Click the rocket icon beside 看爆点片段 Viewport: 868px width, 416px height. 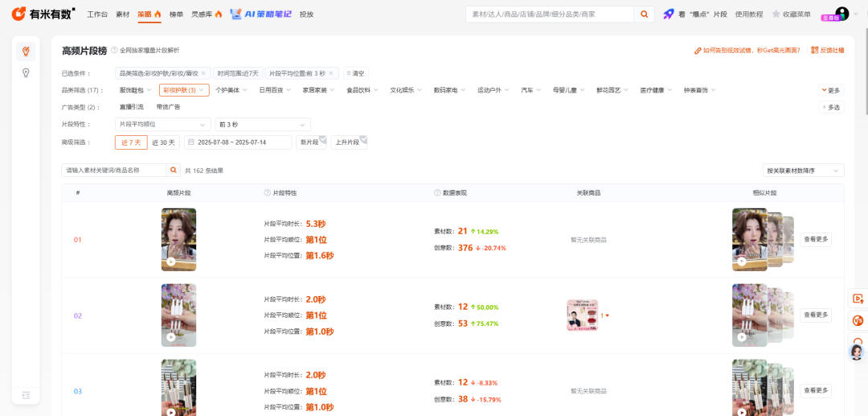pyautogui.click(x=668, y=14)
